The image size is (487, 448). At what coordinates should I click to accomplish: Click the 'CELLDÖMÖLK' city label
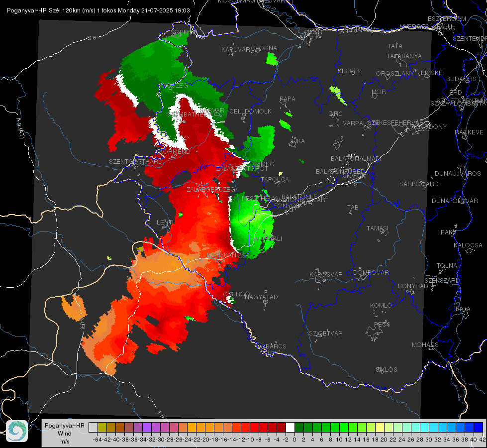250,111
